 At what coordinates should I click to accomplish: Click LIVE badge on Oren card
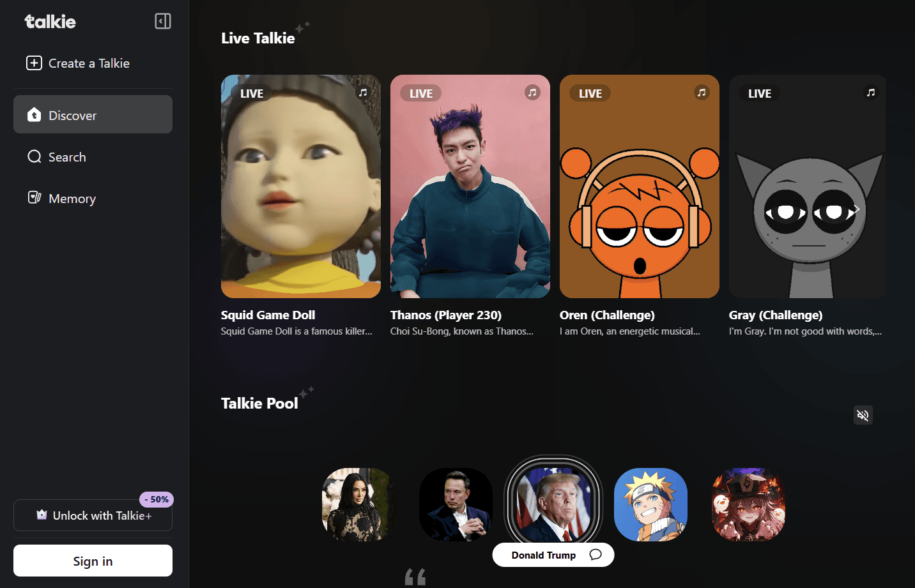click(590, 93)
